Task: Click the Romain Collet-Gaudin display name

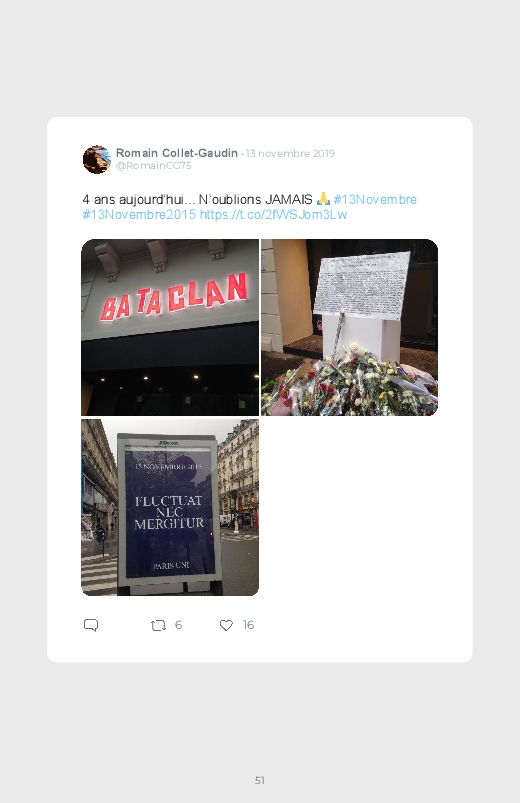Action: 177,153
